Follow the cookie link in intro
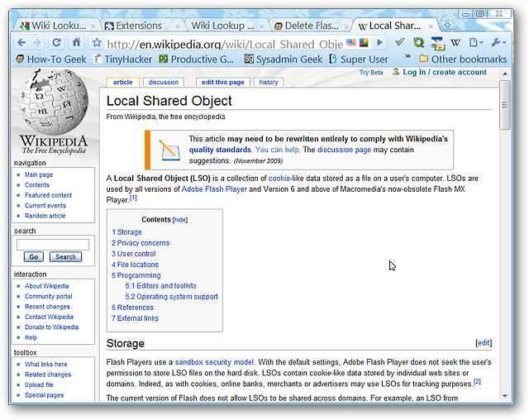 pos(279,179)
